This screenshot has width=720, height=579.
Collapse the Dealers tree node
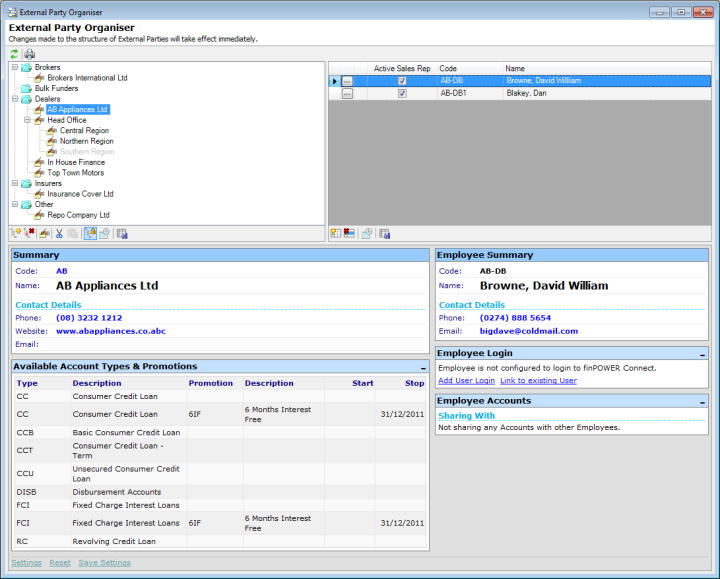tap(14, 99)
